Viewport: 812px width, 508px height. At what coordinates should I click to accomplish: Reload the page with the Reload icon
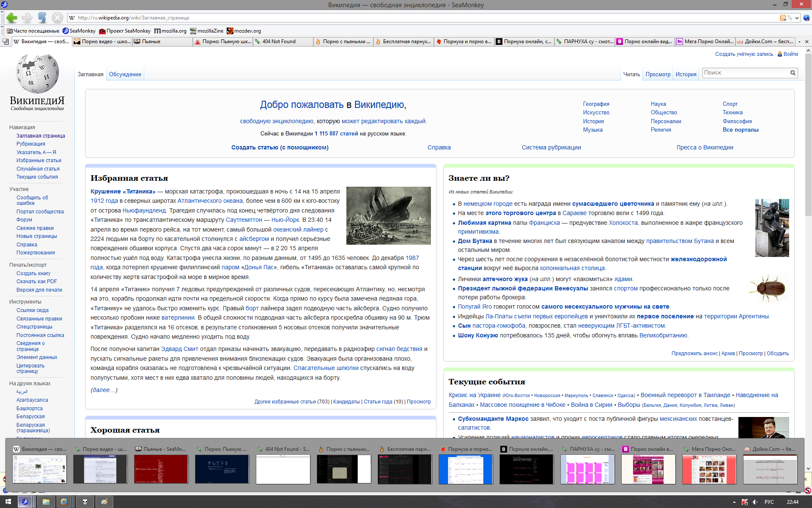click(x=42, y=18)
